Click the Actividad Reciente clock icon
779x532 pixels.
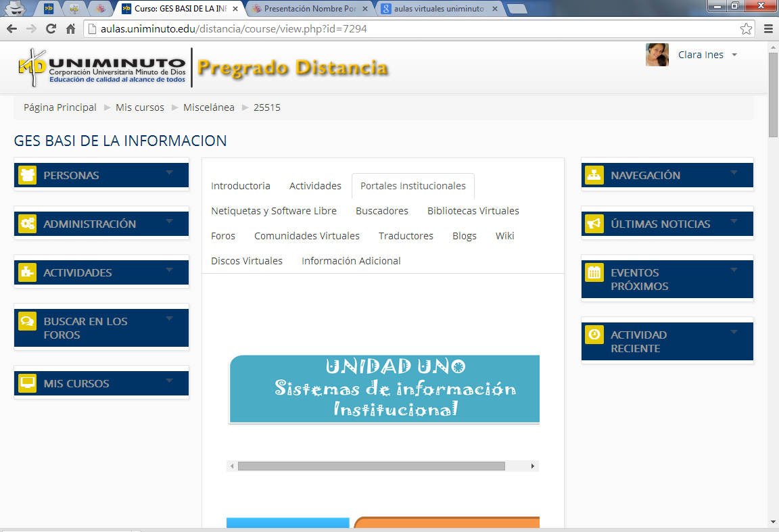(594, 335)
